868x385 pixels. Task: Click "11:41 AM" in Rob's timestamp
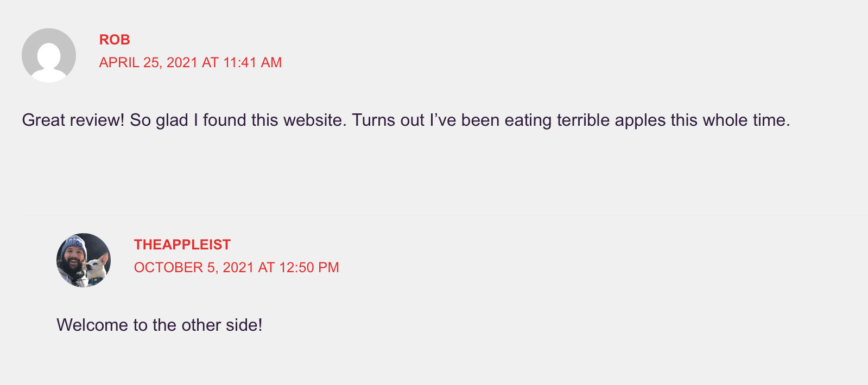click(252, 62)
